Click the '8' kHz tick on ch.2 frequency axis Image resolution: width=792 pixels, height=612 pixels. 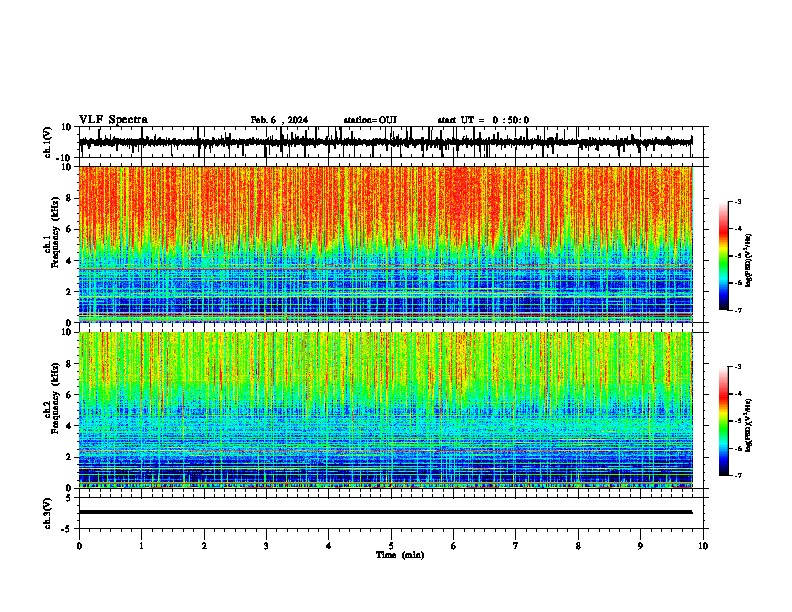point(69,363)
